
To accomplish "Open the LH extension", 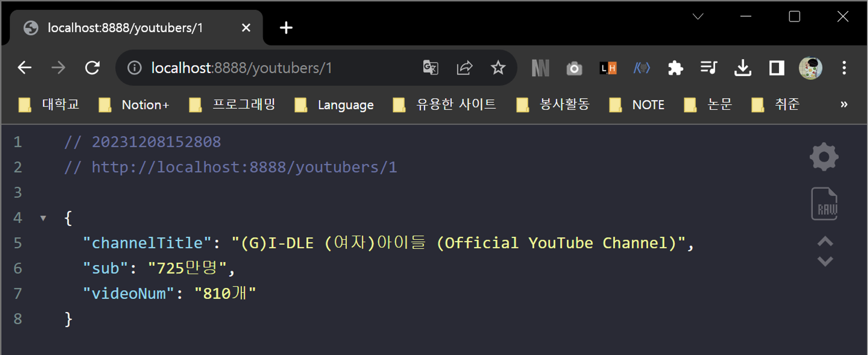I will pyautogui.click(x=608, y=68).
